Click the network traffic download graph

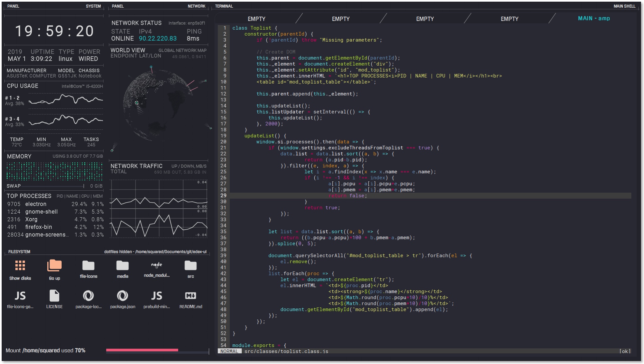(159, 224)
